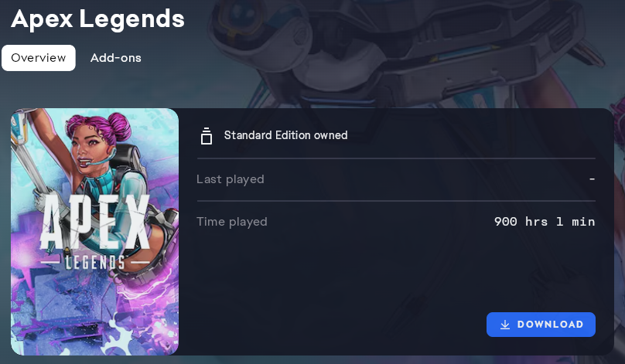This screenshot has width=625, height=364.
Task: Switch to the Overview tab
Action: click(38, 58)
